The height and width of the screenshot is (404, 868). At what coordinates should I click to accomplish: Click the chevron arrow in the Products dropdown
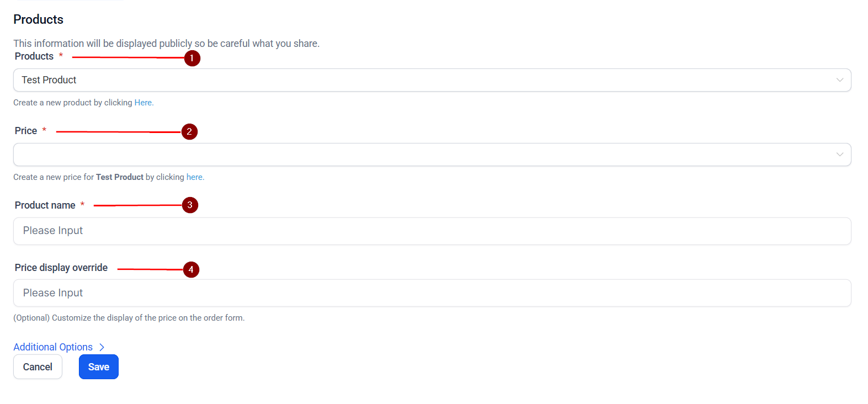click(839, 80)
